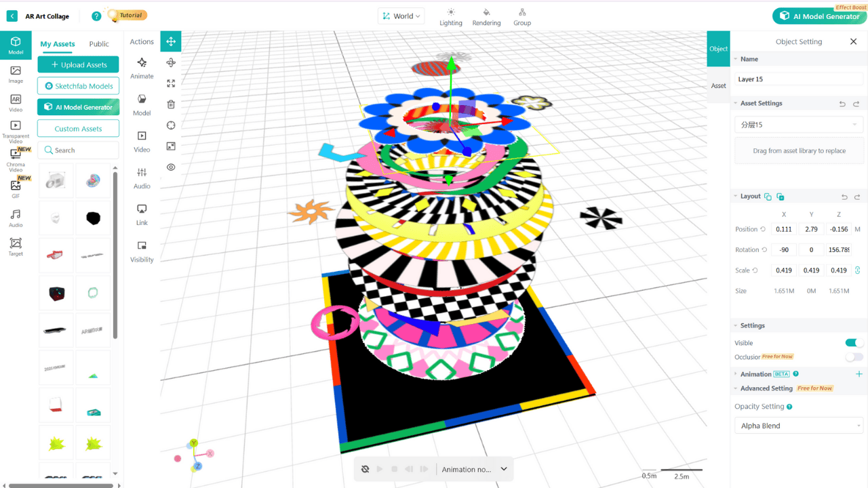Open the Alpha Blend opacity dropdown
The width and height of the screenshot is (868, 488).
tap(798, 425)
